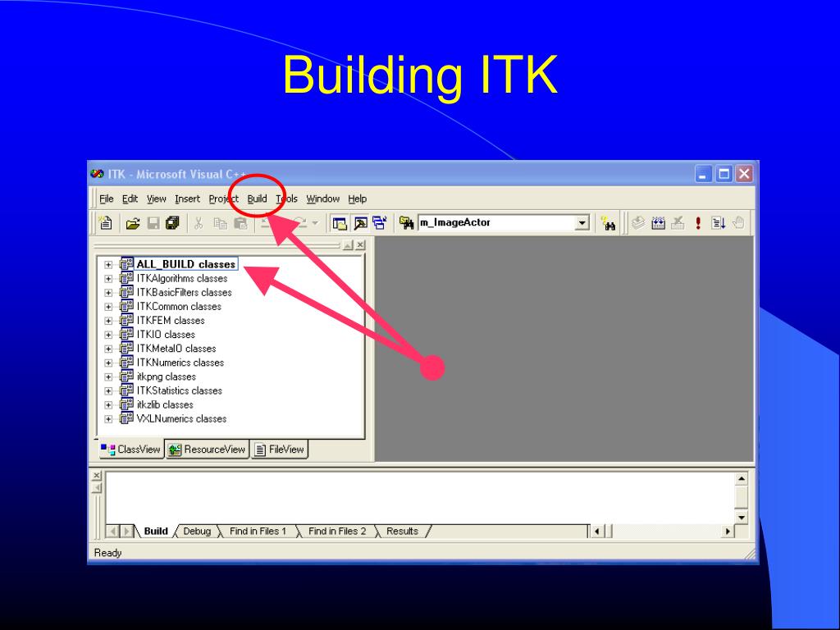Select ITKAlgorithms classes tree item
The width and height of the screenshot is (840, 630).
pos(182,279)
